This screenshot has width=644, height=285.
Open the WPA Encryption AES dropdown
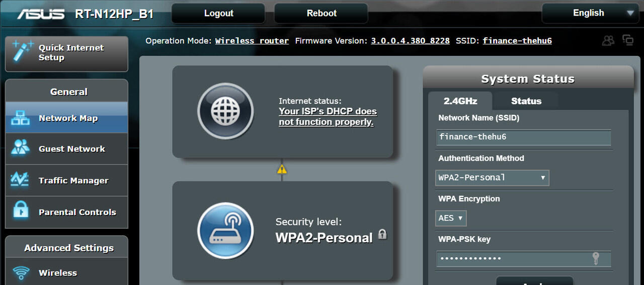[x=451, y=218]
